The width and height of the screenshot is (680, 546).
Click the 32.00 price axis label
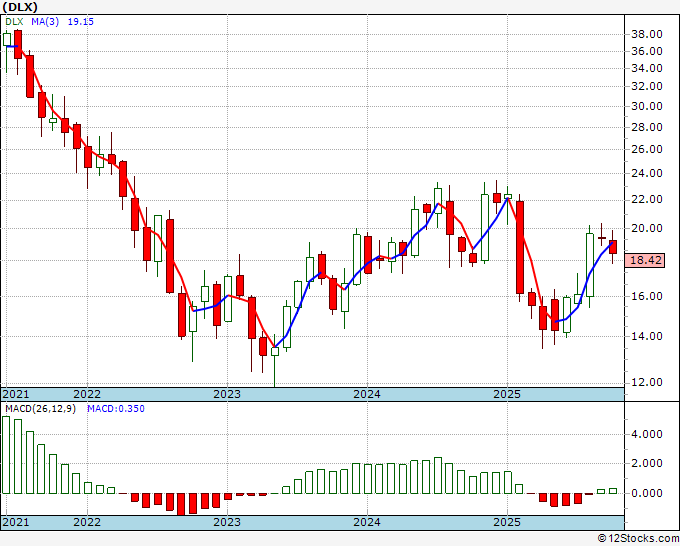tap(647, 87)
